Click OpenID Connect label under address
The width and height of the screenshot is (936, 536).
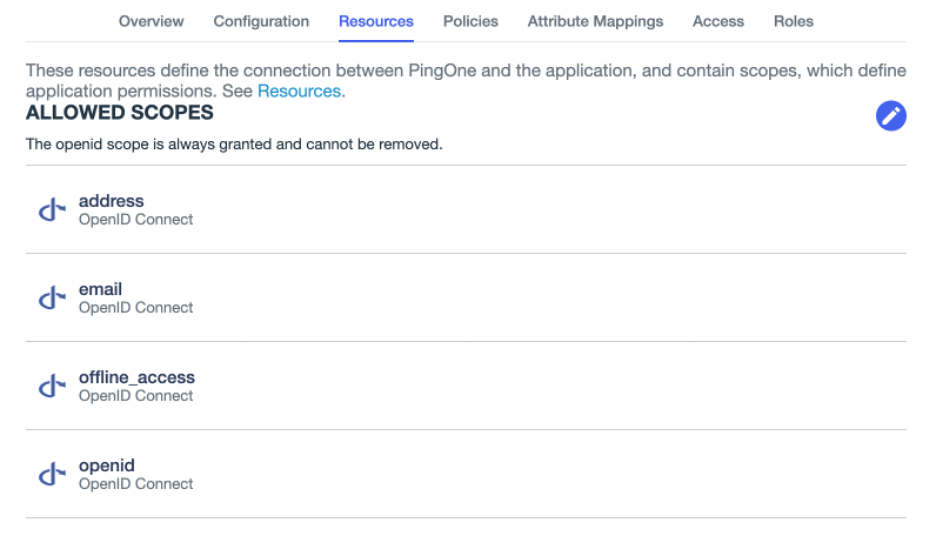pyautogui.click(x=136, y=220)
